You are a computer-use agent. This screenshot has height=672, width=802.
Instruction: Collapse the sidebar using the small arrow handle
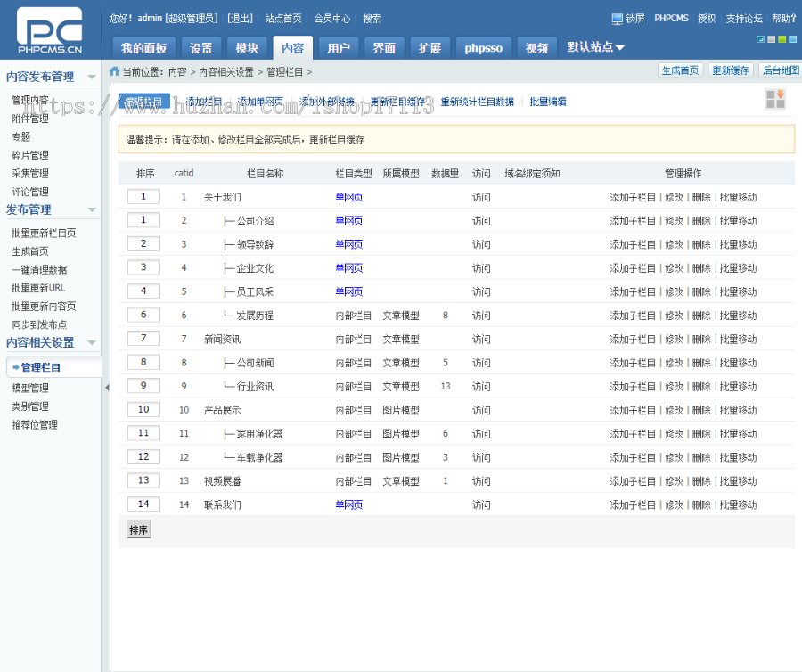click(x=108, y=388)
